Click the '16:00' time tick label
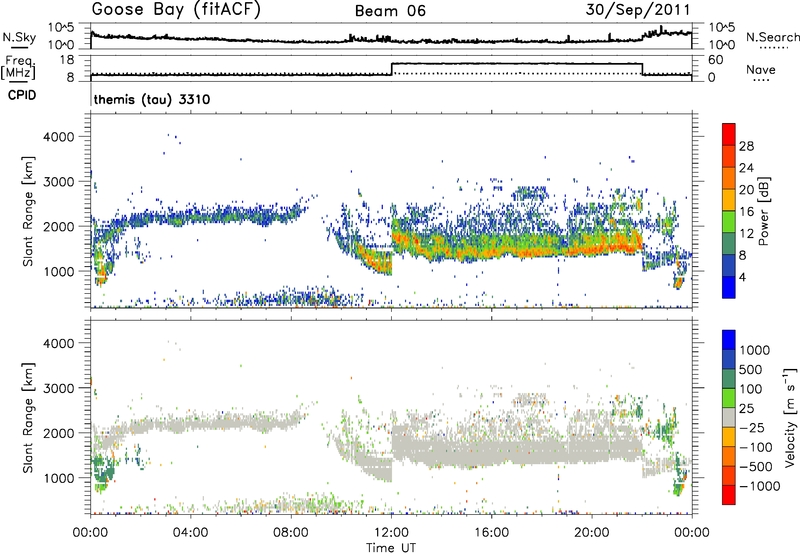Image resolution: width=800 pixels, height=554 pixels. (x=491, y=533)
